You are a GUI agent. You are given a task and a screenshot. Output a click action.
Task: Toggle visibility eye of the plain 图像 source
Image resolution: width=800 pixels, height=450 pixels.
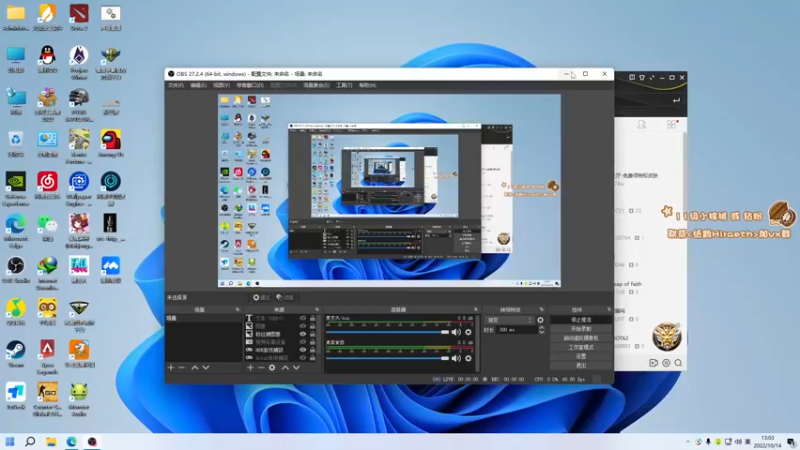[303, 326]
